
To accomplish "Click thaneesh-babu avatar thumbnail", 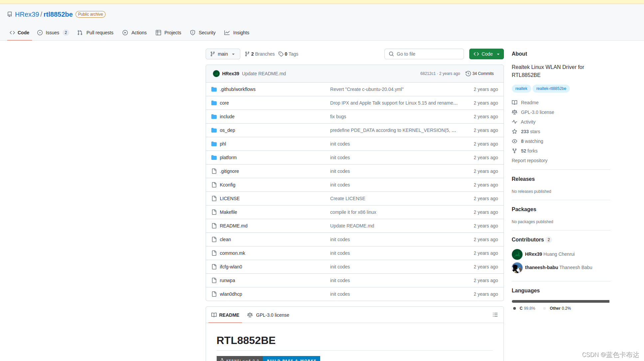I will pyautogui.click(x=517, y=267).
